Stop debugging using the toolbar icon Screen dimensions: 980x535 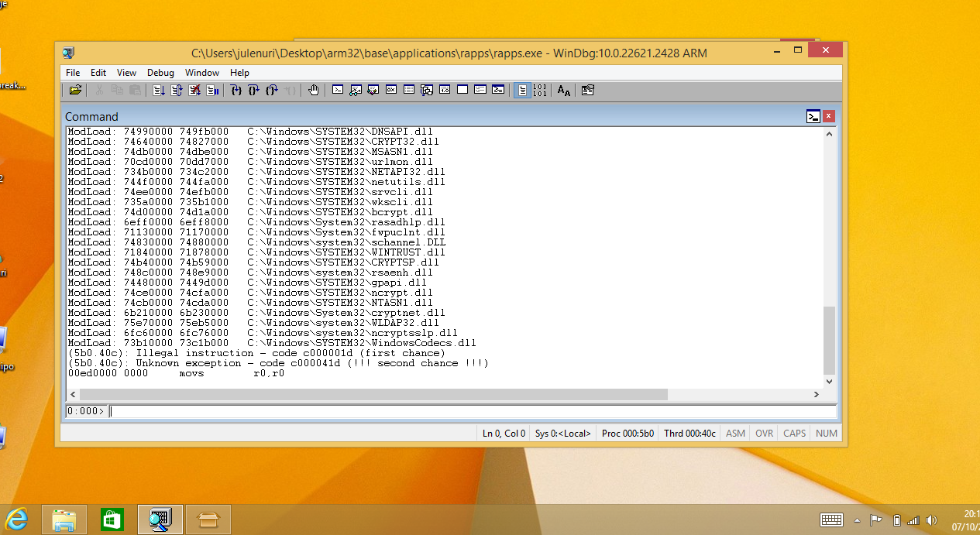point(194,90)
